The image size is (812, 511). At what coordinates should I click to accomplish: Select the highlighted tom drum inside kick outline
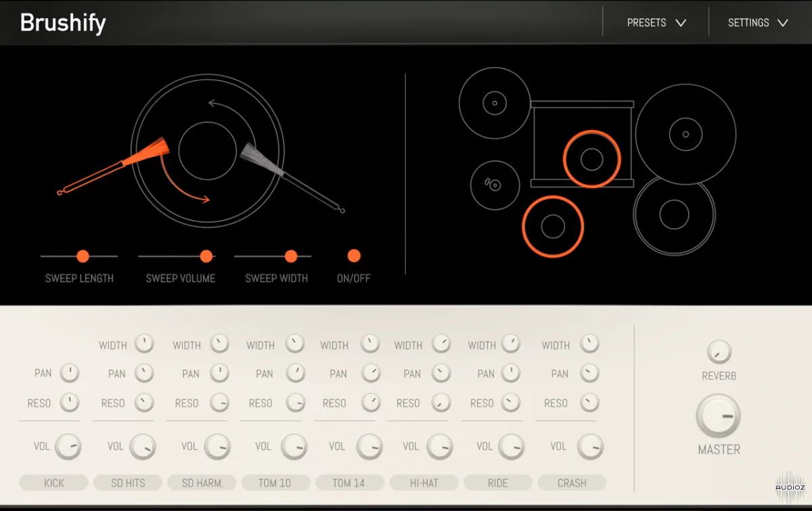[591, 159]
